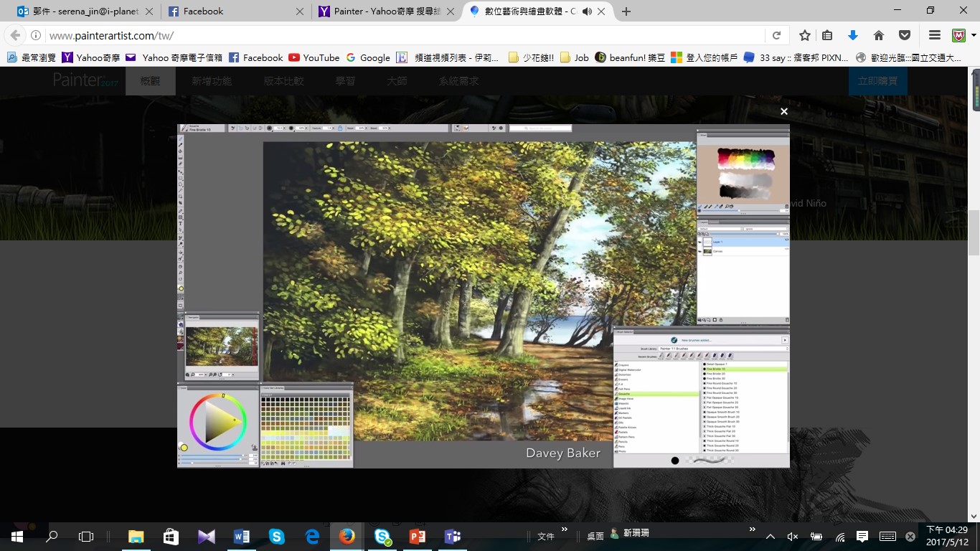The width and height of the screenshot is (980, 551).
Task: Show your bookmarks list icon
Action: [x=827, y=35]
